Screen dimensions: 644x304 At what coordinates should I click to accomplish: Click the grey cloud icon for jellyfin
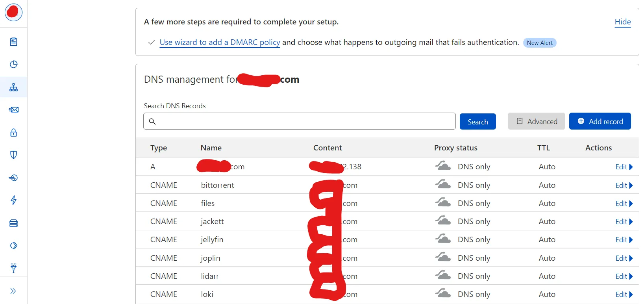click(443, 239)
